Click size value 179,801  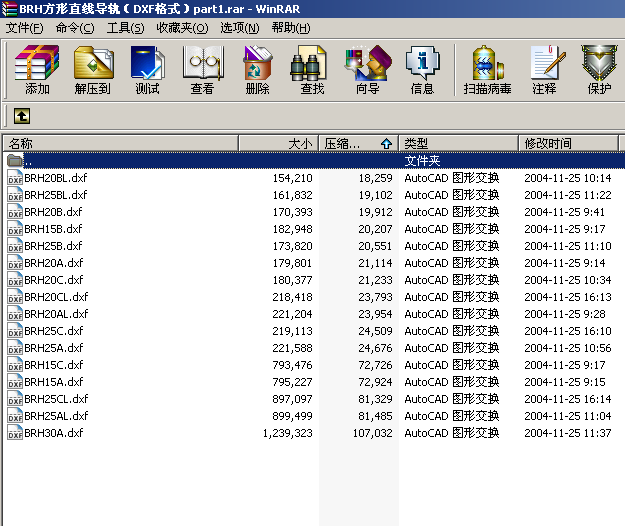click(293, 263)
